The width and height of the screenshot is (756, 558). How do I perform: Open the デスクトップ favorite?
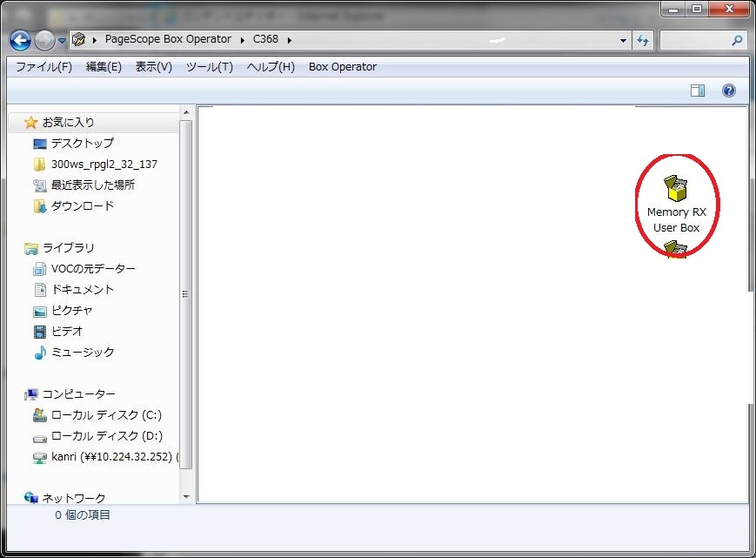82,144
